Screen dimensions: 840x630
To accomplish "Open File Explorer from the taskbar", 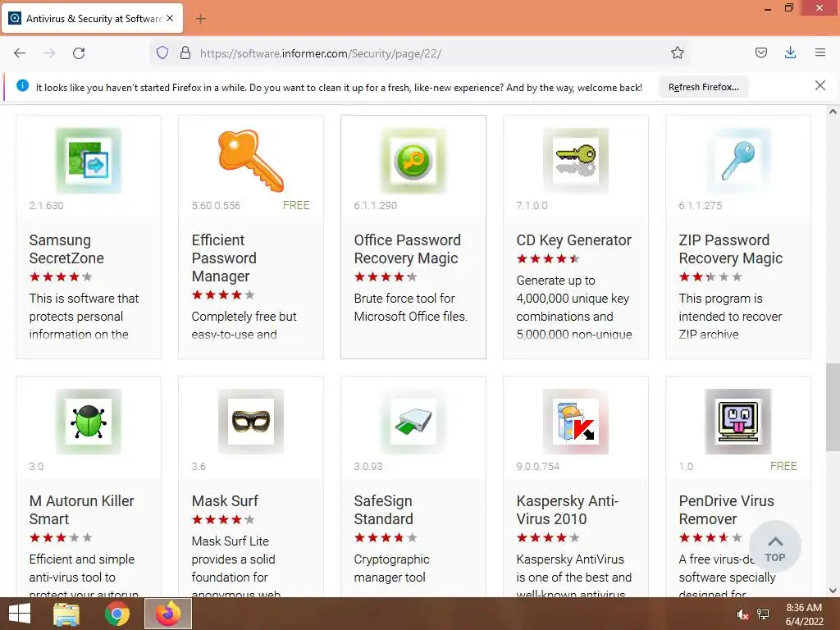I will (66, 614).
